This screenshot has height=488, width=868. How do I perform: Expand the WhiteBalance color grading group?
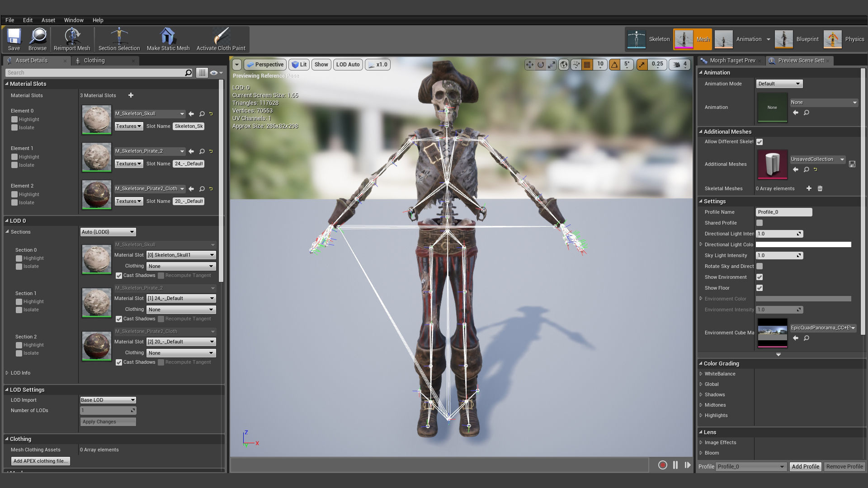(x=701, y=374)
